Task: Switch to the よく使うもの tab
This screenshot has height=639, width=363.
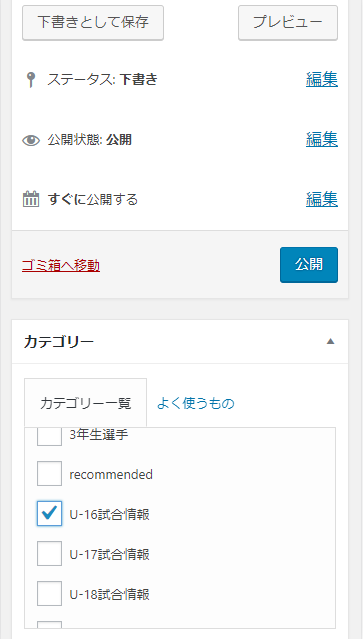Action: click(x=196, y=403)
